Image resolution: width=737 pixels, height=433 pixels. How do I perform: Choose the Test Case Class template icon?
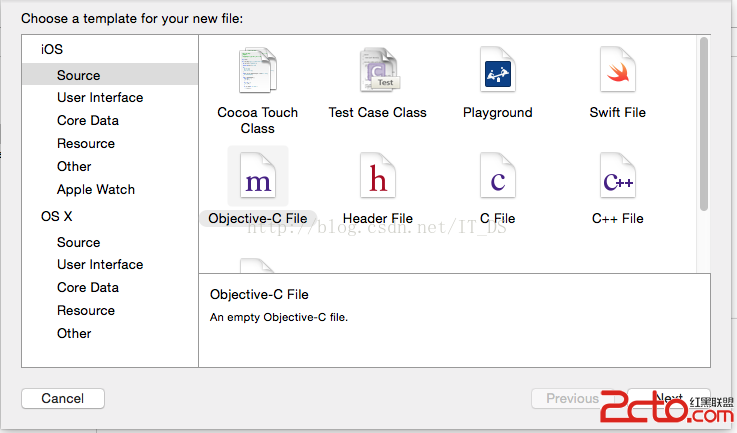(x=378, y=71)
